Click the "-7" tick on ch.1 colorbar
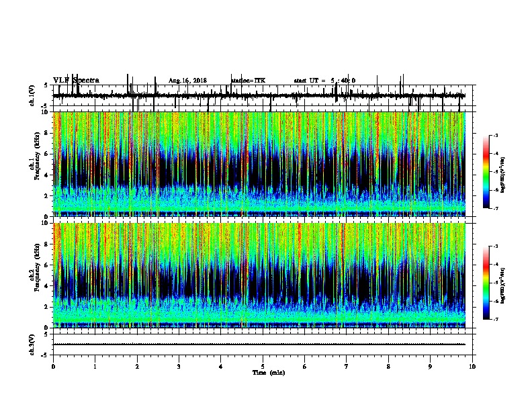This screenshot has height=411, width=532. (x=495, y=208)
